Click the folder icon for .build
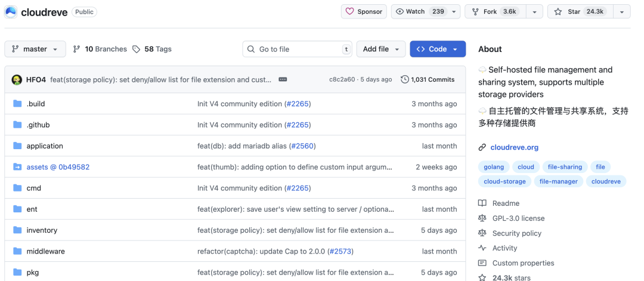Viewport: 644px width, 281px height. point(17,104)
